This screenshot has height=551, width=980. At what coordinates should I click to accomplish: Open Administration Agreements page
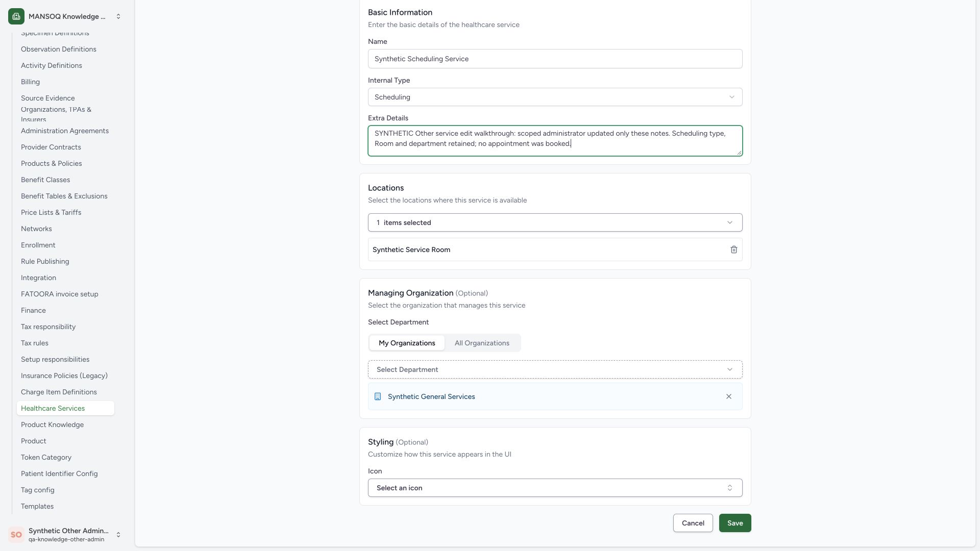pos(64,131)
